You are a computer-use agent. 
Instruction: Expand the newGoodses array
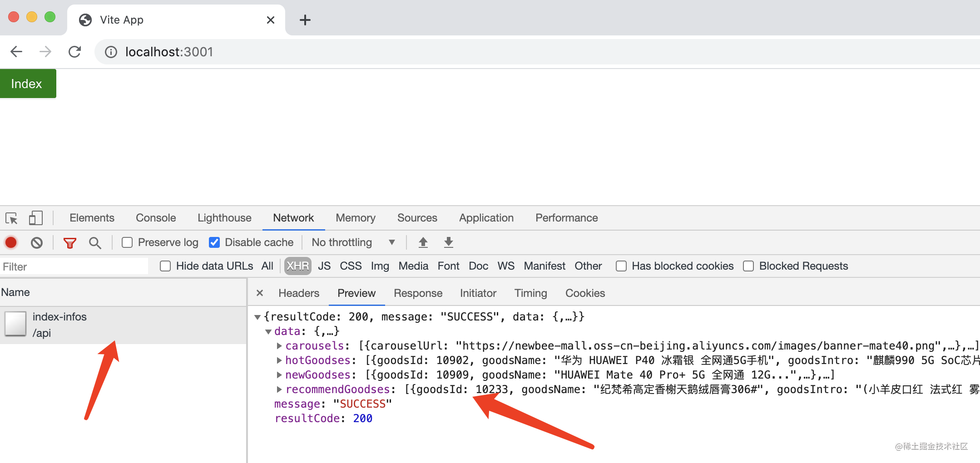coord(279,375)
